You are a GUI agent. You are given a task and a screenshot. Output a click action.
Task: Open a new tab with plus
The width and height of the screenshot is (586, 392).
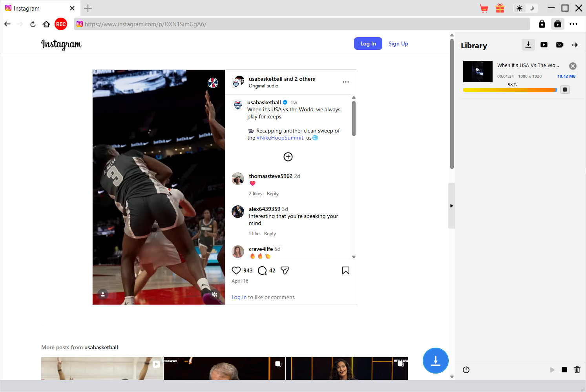coord(88,8)
